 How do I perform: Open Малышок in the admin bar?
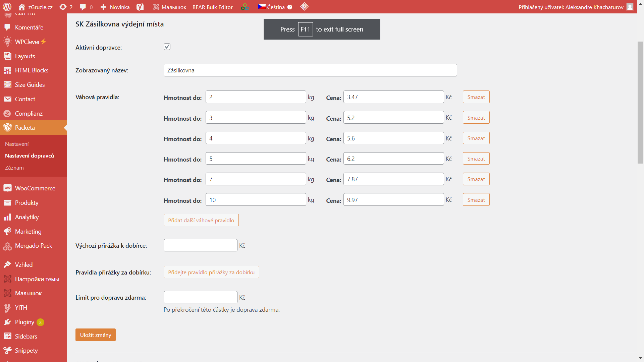(170, 7)
